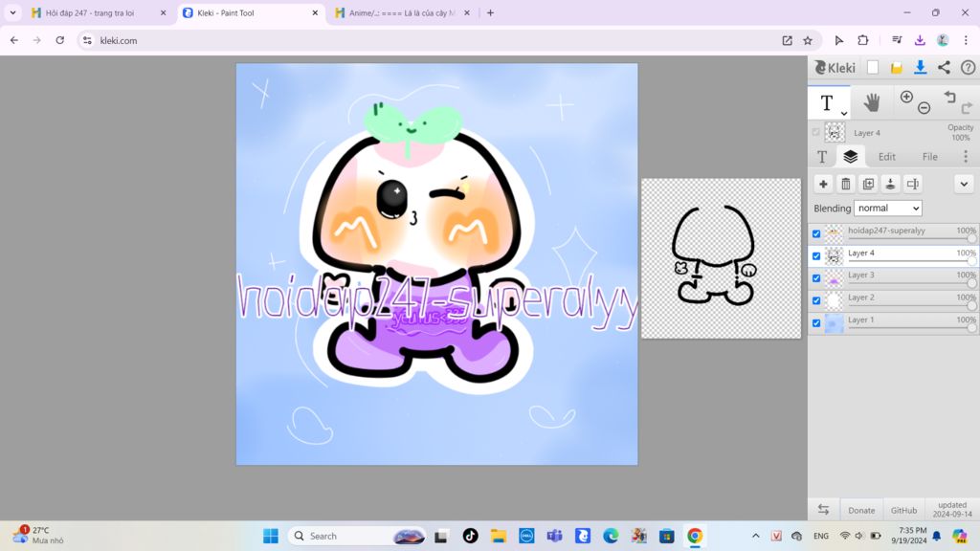Expand the layer options chevron button

[964, 184]
